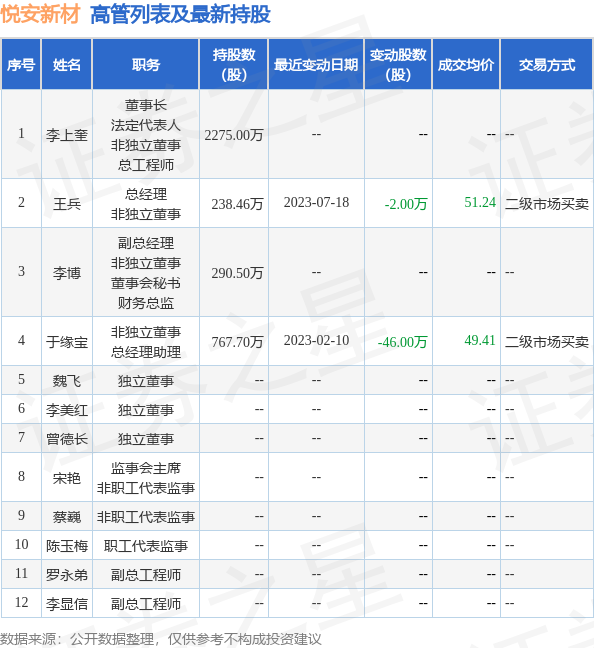Click 董事会秘书 in 李博's positions
594x648 pixels.
pyautogui.click(x=146, y=283)
